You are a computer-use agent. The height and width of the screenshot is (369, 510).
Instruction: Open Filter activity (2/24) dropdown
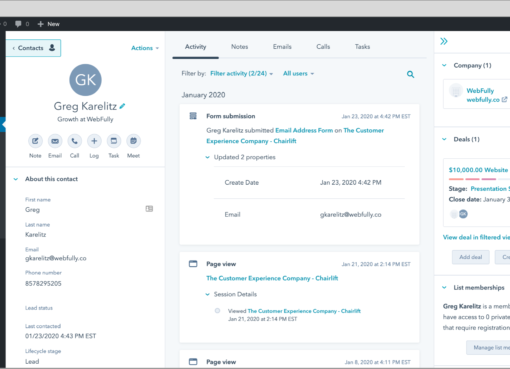pyautogui.click(x=241, y=74)
